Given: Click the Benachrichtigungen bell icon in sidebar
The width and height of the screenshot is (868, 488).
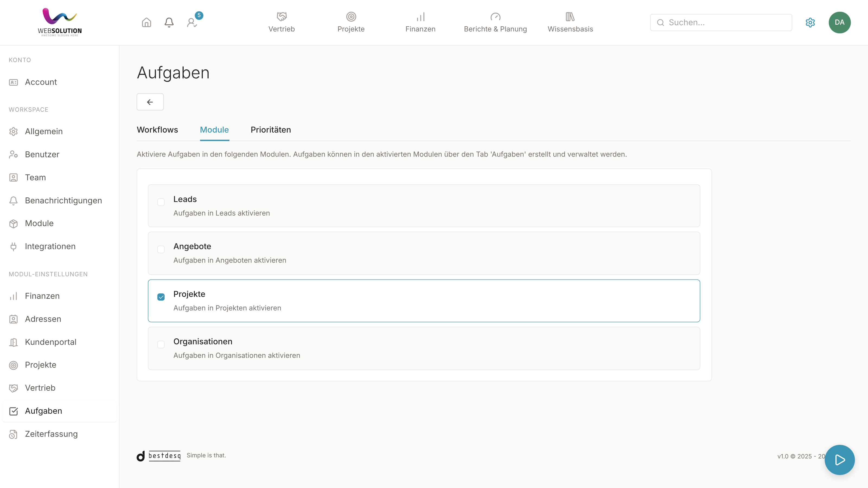Looking at the screenshot, I should 14,201.
